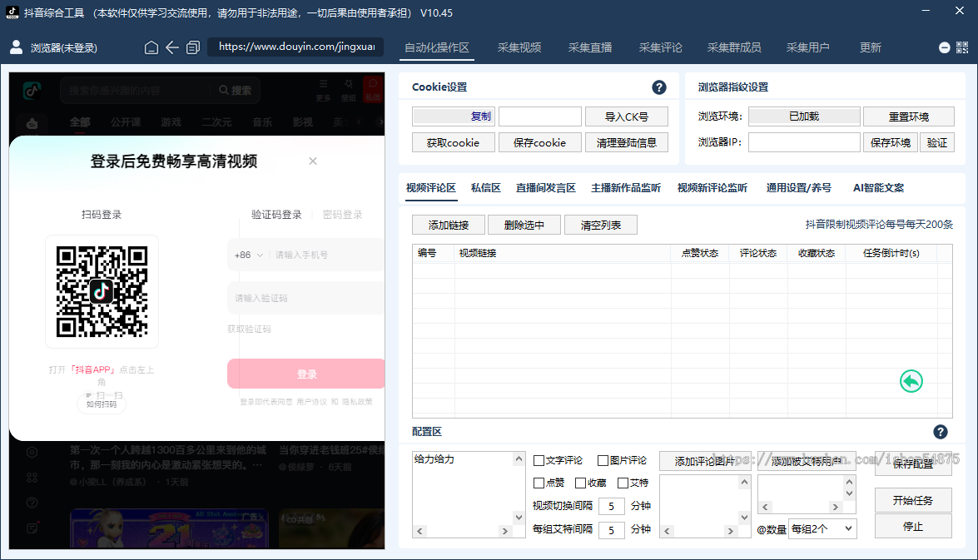This screenshot has height=560, width=978.
Task: Click the QR code grid icon in top bar
Action: 962,47
